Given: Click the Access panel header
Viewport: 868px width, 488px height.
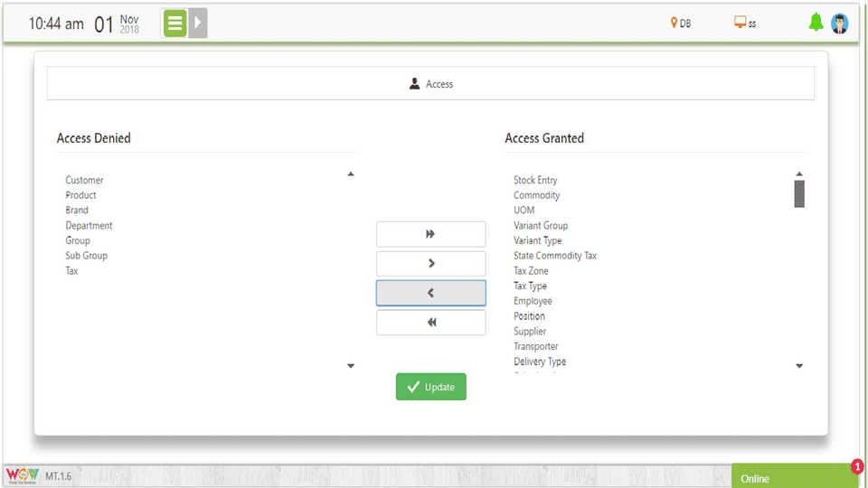Looking at the screenshot, I should point(430,83).
